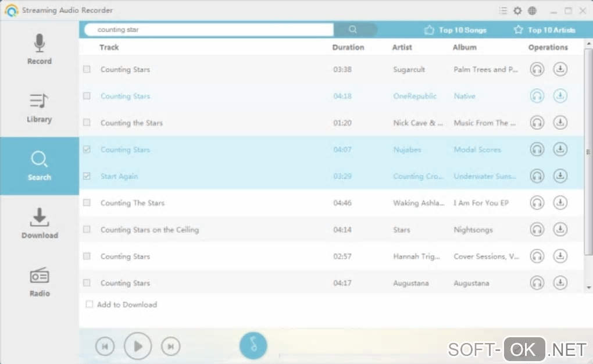Skip to previous track

[105, 346]
